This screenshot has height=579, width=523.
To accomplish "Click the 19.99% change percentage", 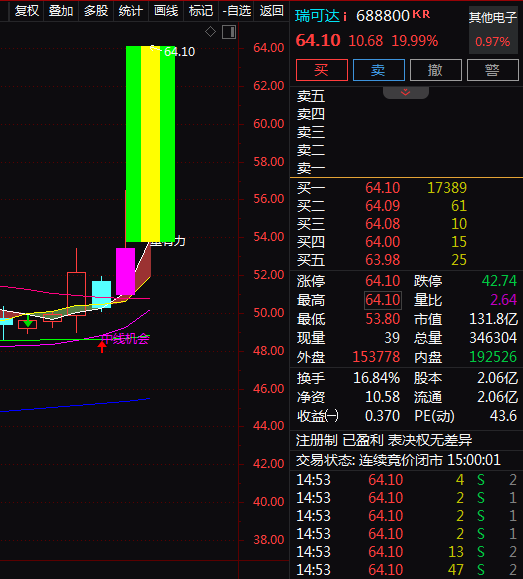I will tap(415, 41).
